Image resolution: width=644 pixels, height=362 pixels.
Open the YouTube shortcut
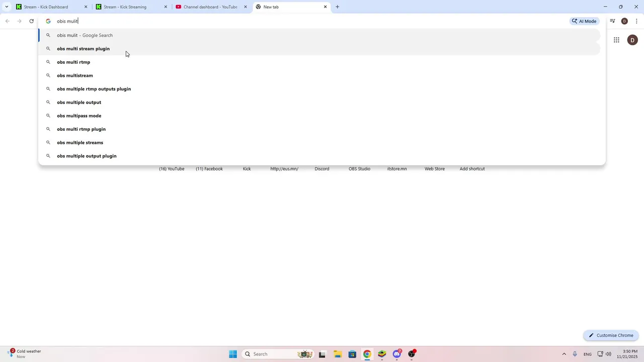coord(172,169)
